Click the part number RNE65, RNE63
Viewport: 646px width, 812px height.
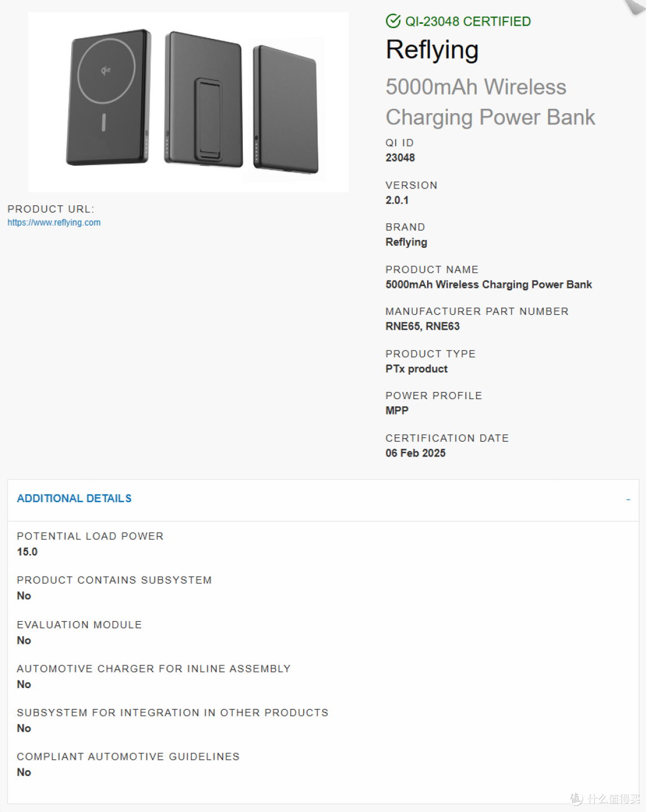tap(422, 327)
